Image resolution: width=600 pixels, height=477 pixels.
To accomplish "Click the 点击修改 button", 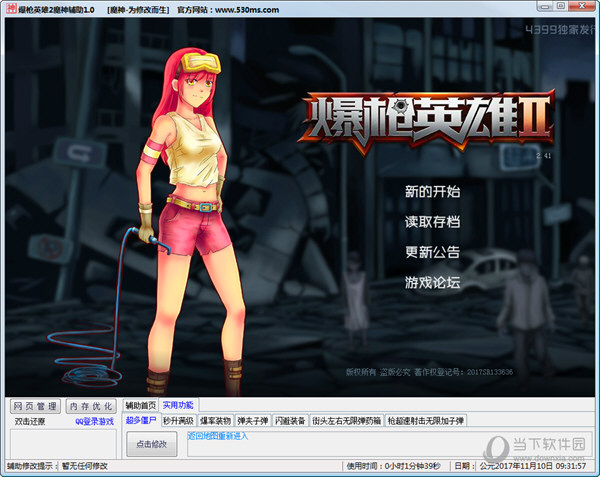I will [152, 444].
